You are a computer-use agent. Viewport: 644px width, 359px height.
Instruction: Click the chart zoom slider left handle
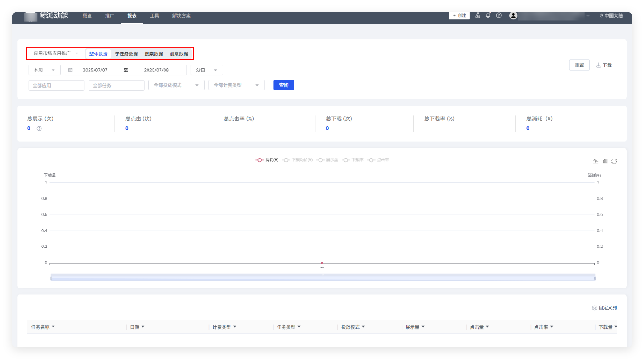pyautogui.click(x=51, y=278)
